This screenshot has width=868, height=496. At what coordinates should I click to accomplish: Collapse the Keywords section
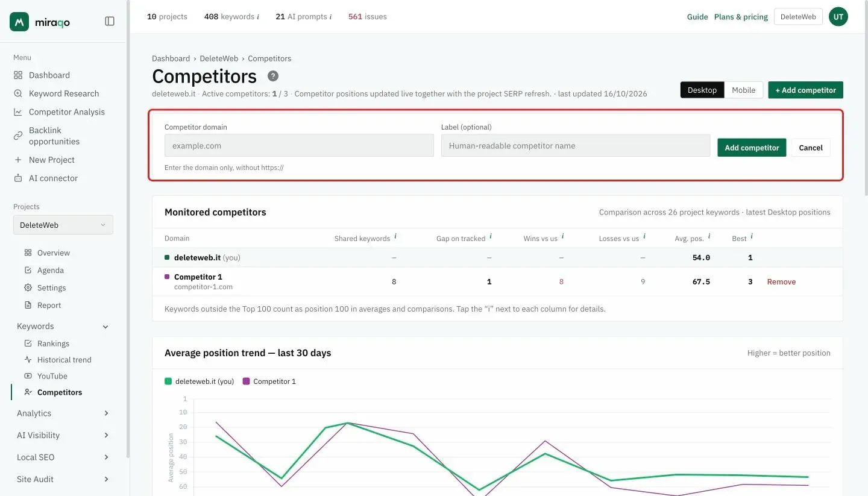point(105,327)
